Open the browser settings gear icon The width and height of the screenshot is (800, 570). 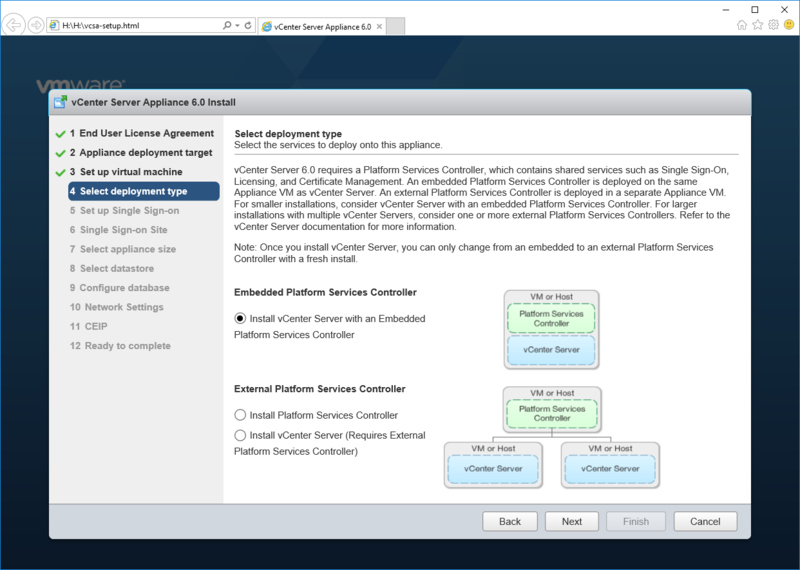773,24
